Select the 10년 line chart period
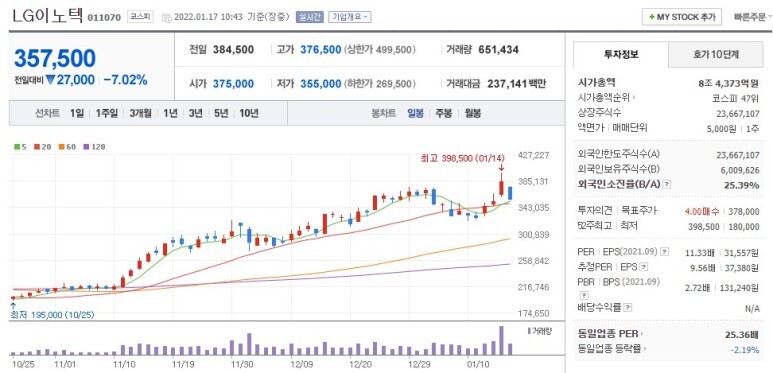The width and height of the screenshot is (773, 373). (249, 113)
